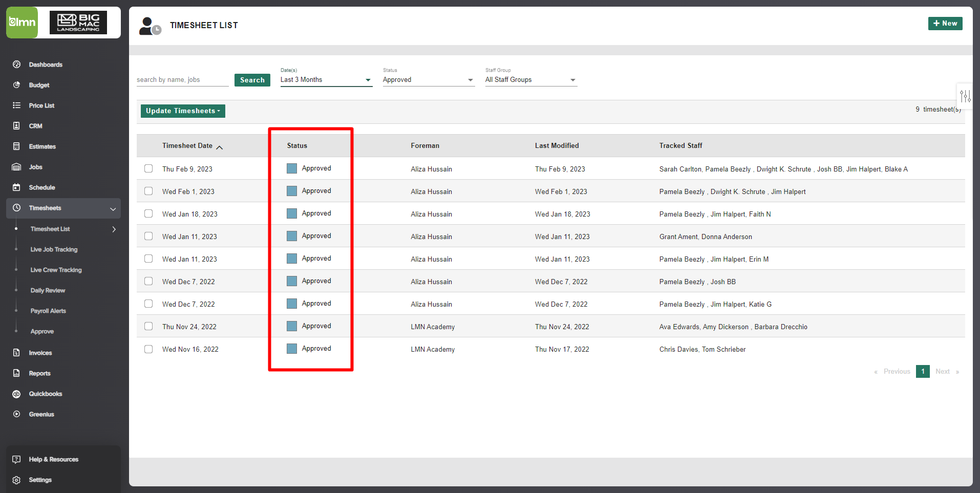Open the Dashboards sidebar icon
Screen dimensions: 980x493
click(x=16, y=65)
